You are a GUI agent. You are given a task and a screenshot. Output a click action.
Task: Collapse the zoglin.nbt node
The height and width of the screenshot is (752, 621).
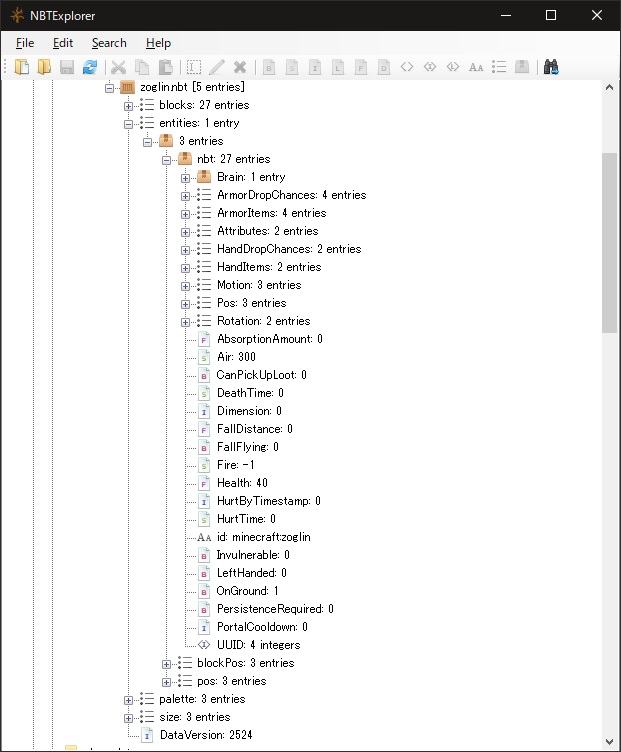click(x=109, y=88)
